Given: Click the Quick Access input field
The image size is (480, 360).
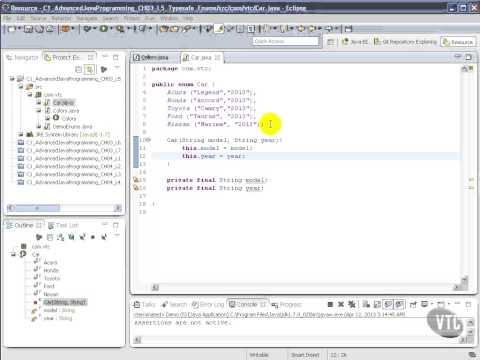Looking at the screenshot, I should pos(285,41).
